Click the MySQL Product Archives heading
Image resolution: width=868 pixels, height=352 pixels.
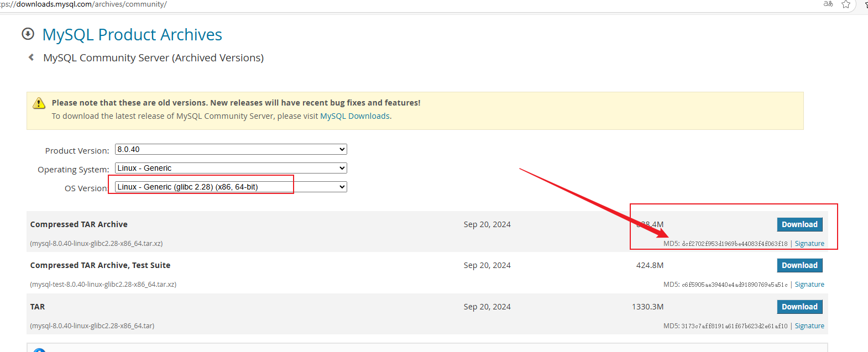(x=132, y=34)
